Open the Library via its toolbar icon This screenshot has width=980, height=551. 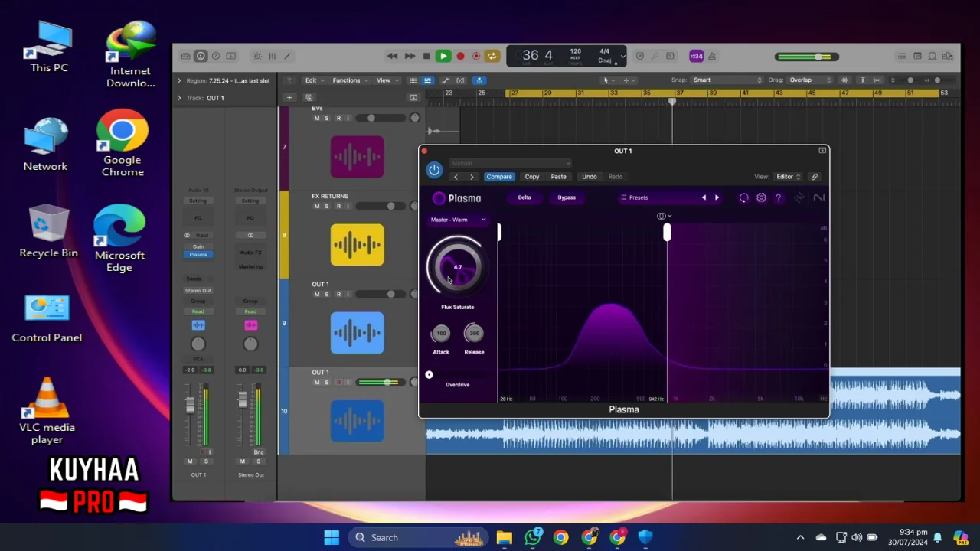point(185,56)
